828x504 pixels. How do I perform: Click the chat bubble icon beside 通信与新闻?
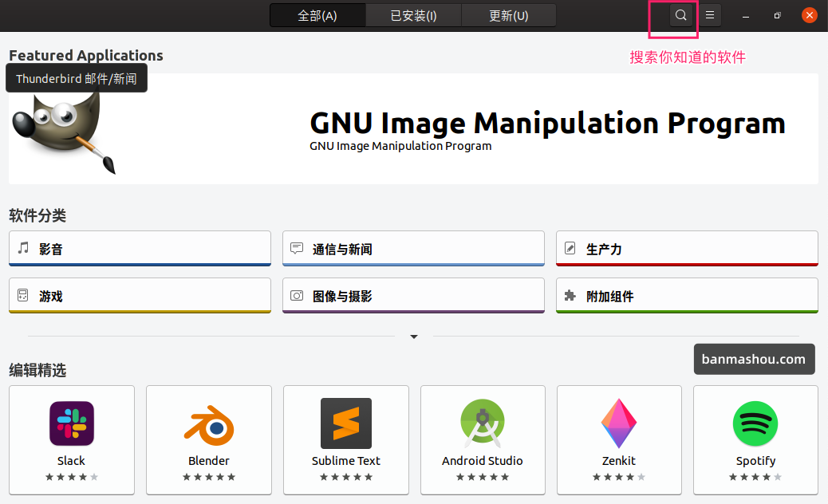point(297,248)
